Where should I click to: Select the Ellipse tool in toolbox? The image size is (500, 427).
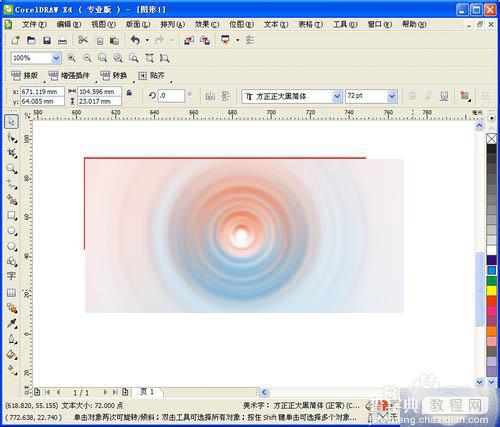[x=12, y=231]
